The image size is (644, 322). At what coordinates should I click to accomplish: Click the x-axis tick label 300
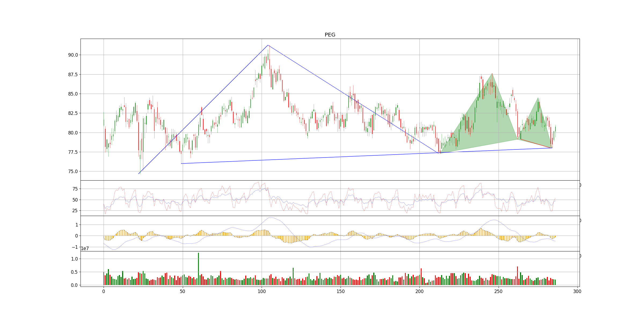[577, 292]
